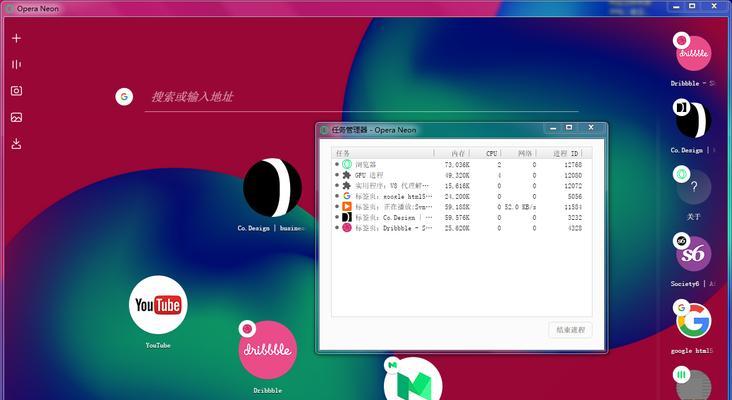
Task: Open the Dribbble speed dial bubble at the bottom
Action: coord(267,350)
